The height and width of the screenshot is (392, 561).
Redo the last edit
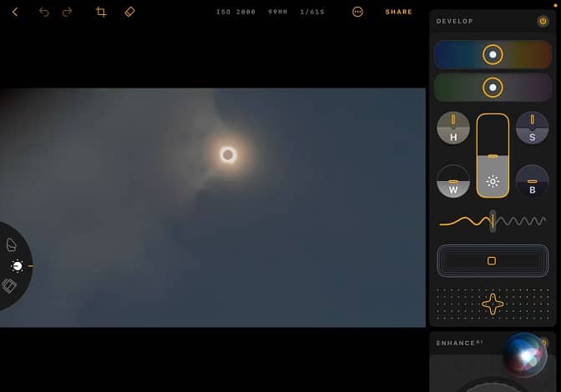(67, 12)
